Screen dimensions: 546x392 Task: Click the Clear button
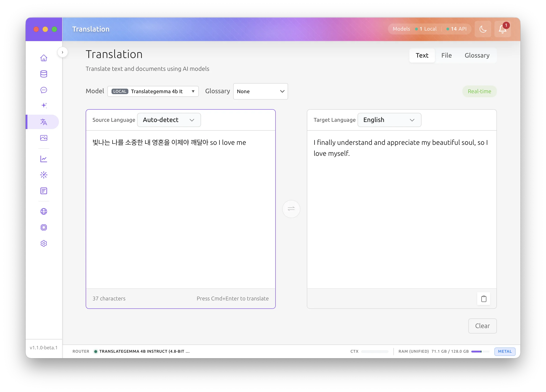[482, 326]
